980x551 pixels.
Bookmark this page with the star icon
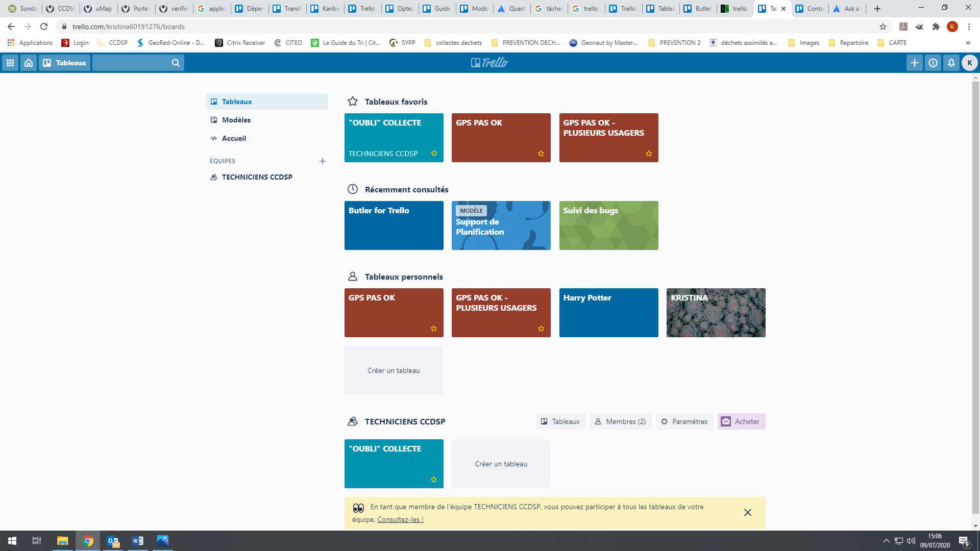[x=883, y=27]
